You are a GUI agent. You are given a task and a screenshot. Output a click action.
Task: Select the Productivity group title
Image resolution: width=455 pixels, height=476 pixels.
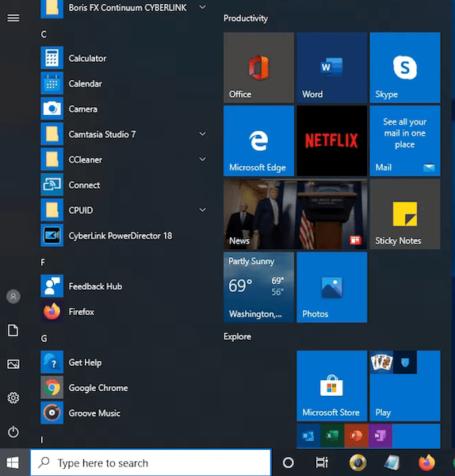pos(246,18)
